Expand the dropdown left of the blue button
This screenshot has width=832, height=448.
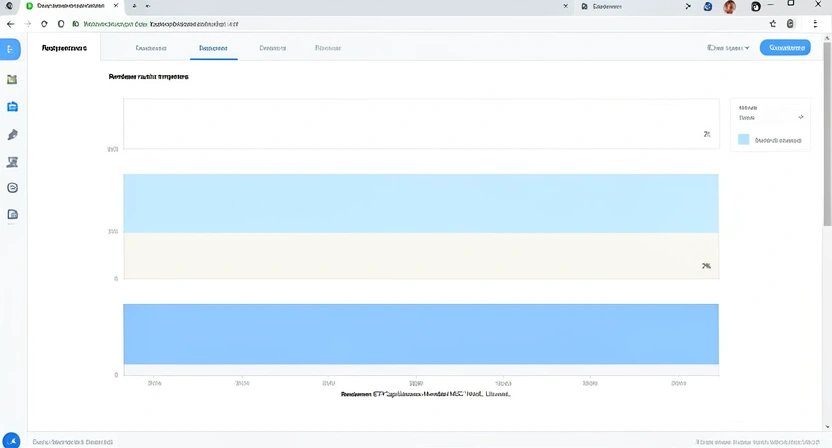pyautogui.click(x=728, y=47)
